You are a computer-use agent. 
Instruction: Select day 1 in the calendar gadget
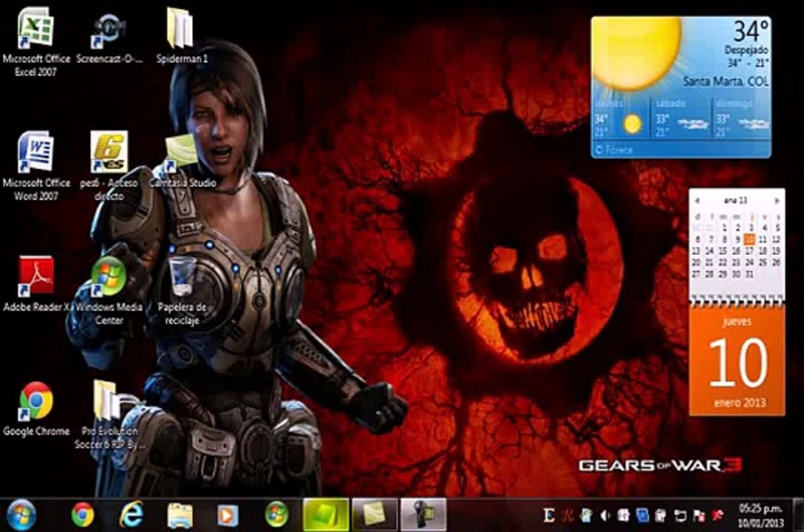tap(723, 228)
